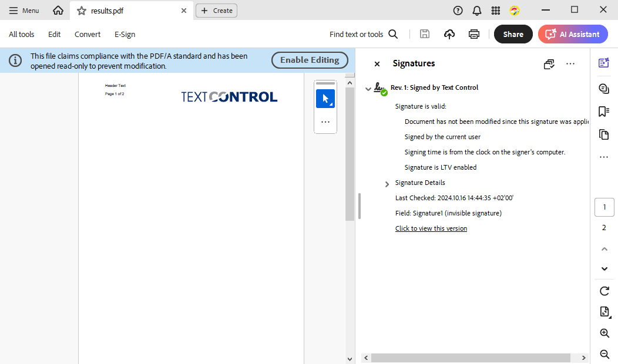Click the Signatures panel horizontal scrollbar
The height and width of the screenshot is (364, 618).
[x=471, y=358]
